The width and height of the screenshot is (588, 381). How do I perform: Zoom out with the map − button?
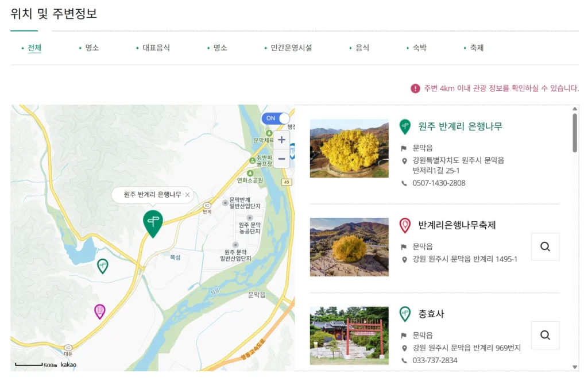tap(281, 159)
